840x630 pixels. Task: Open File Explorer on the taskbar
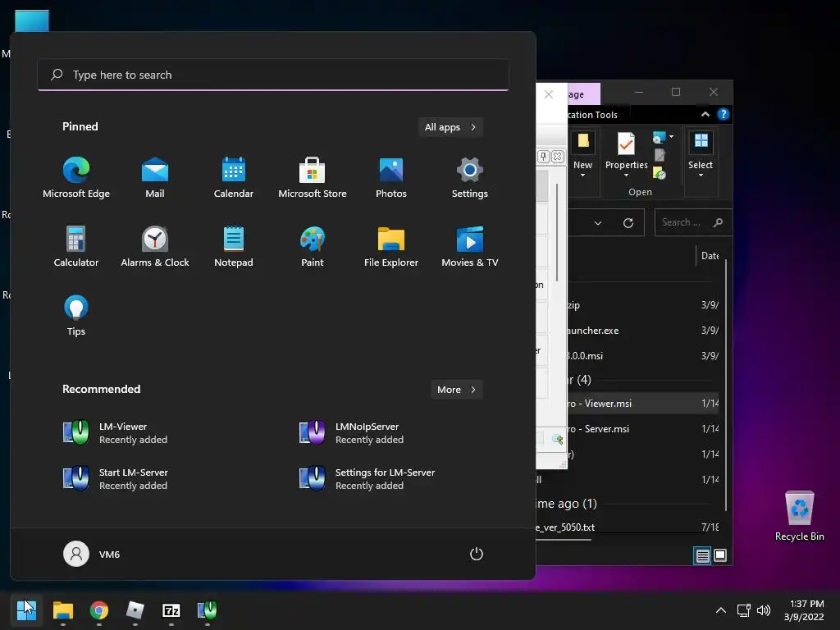coord(62,610)
